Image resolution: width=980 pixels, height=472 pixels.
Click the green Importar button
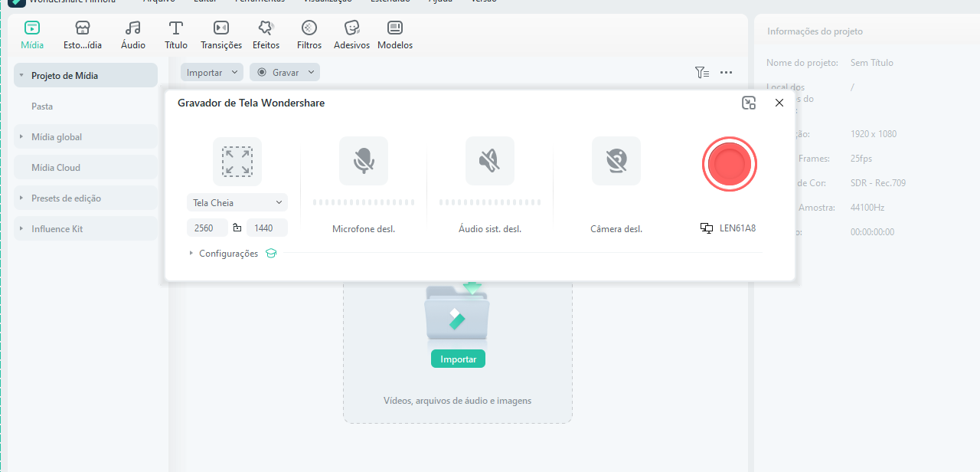tap(458, 359)
